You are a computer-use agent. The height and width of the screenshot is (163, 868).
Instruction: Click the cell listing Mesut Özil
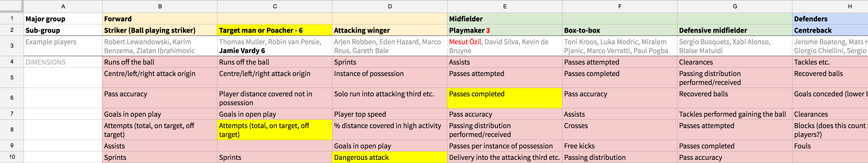(x=505, y=46)
